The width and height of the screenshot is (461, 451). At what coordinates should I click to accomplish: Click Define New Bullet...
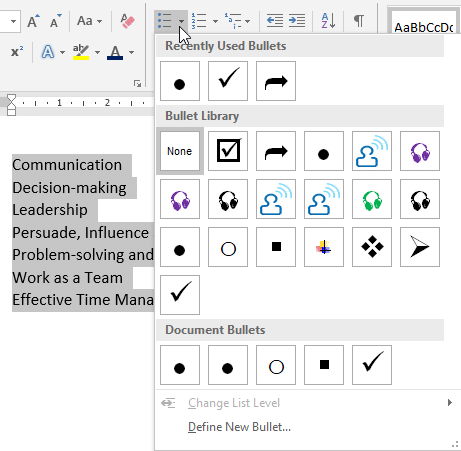239,427
